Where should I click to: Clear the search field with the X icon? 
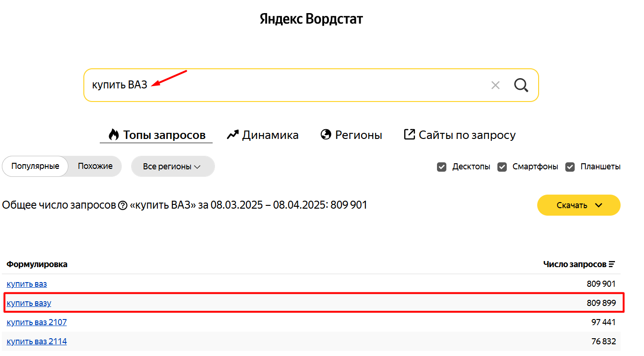[496, 85]
